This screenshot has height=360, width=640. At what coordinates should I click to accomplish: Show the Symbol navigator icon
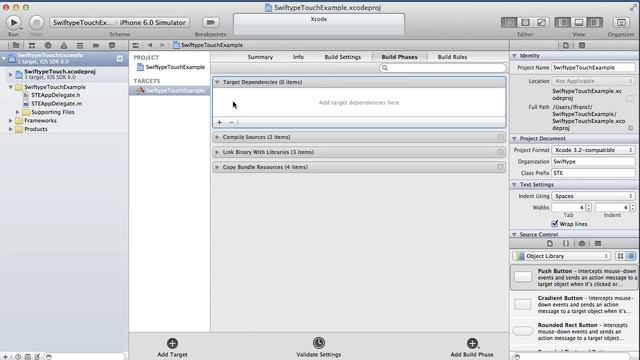32,45
